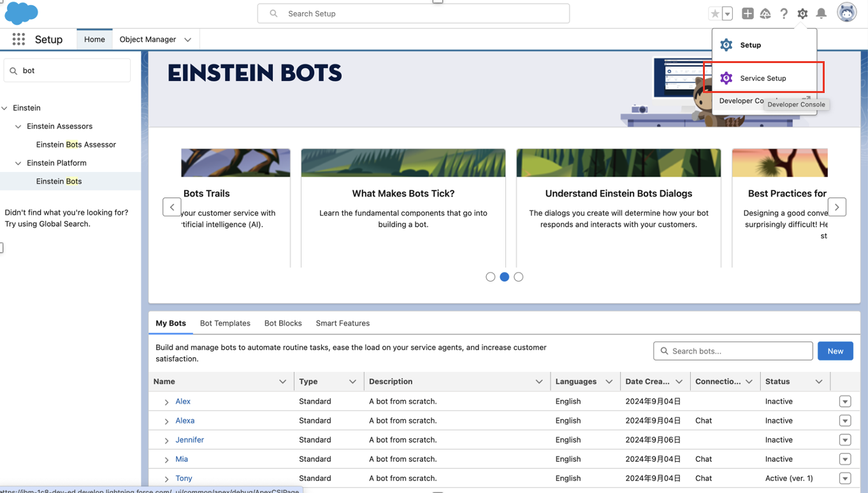
Task: Select Einstein Bots in the setup tree
Action: tap(59, 182)
